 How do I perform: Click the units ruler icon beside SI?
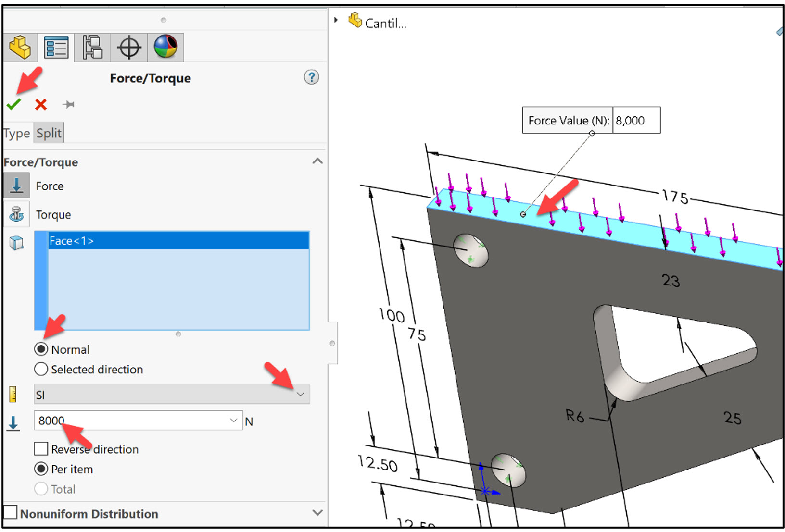click(13, 394)
